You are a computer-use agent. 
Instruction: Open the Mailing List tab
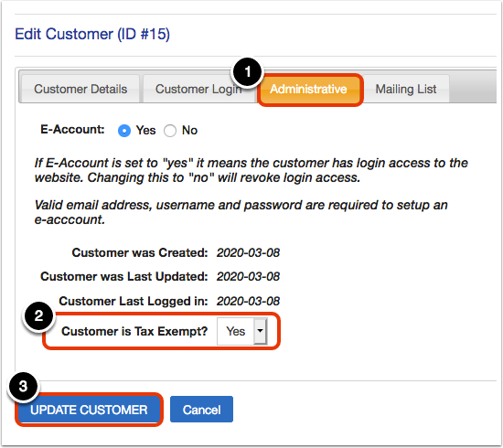[x=406, y=90]
